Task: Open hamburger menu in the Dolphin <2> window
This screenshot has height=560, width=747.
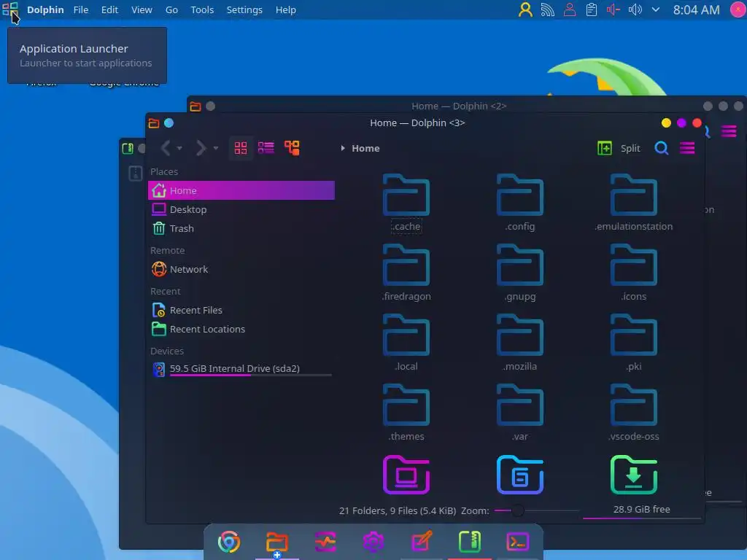Action: point(729,131)
